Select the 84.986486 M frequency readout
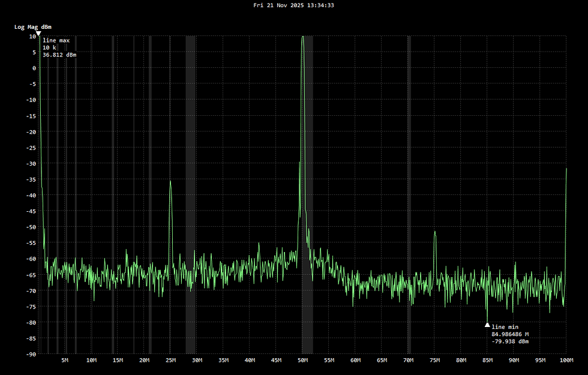The width and height of the screenshot is (588, 375). 511,334
